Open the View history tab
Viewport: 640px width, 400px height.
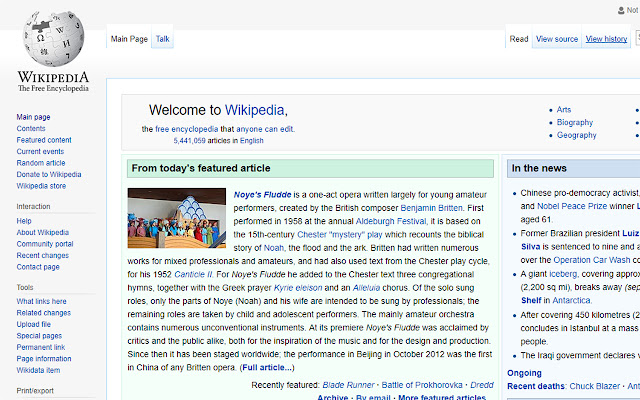click(606, 39)
